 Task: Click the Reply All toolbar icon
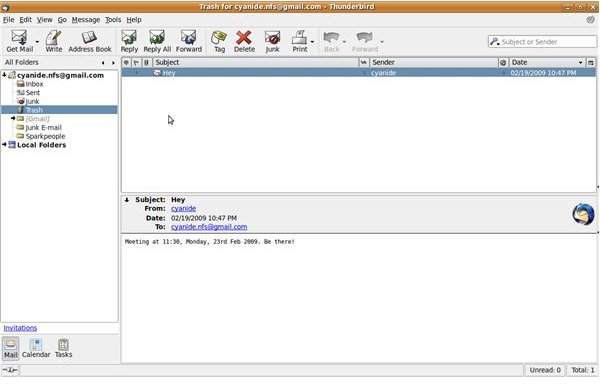coord(157,41)
